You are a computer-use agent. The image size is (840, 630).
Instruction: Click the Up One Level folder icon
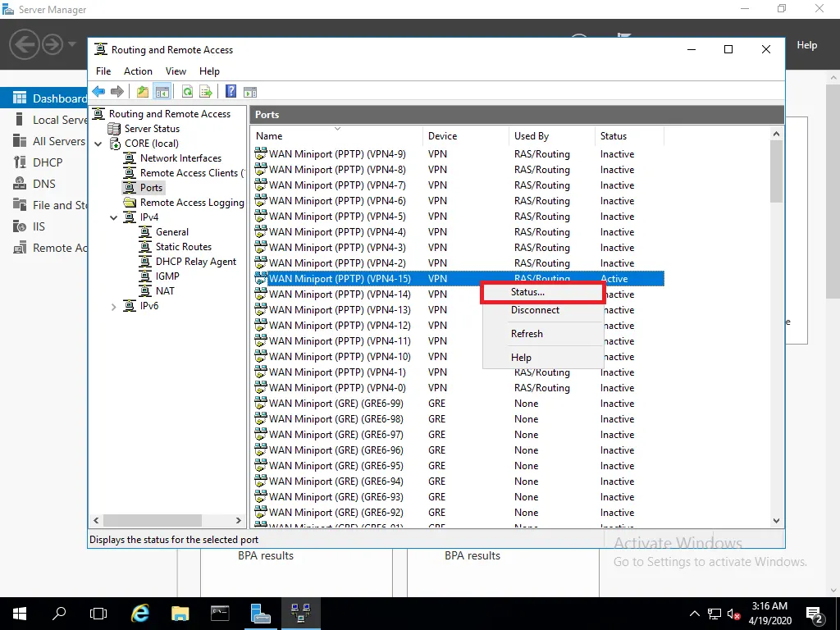click(x=143, y=92)
